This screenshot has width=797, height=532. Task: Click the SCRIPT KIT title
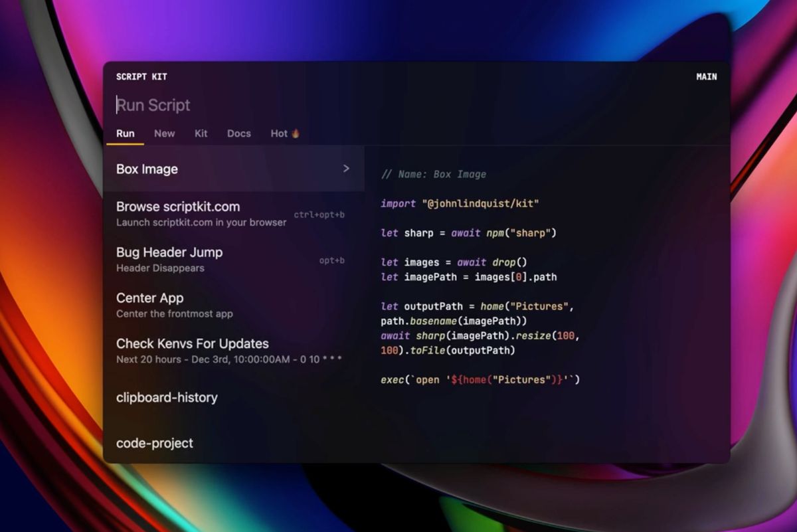point(141,76)
